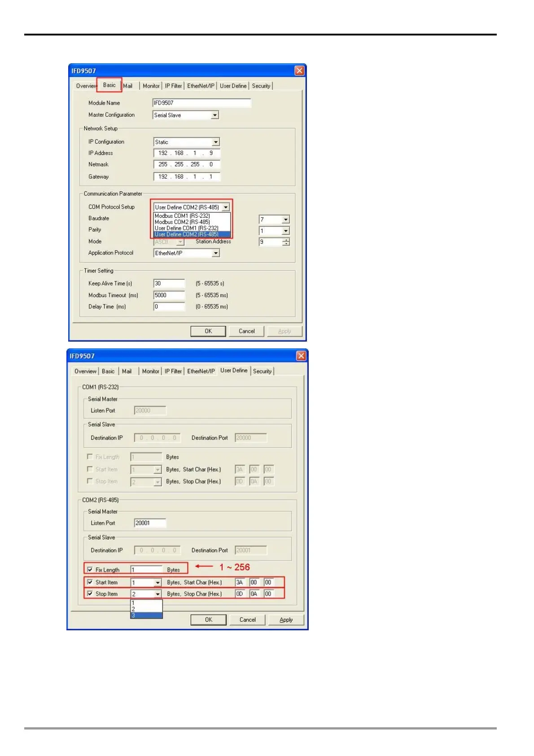Select IP Filter tab in top dialog
Viewport: 534px width, 756px height.
(173, 86)
